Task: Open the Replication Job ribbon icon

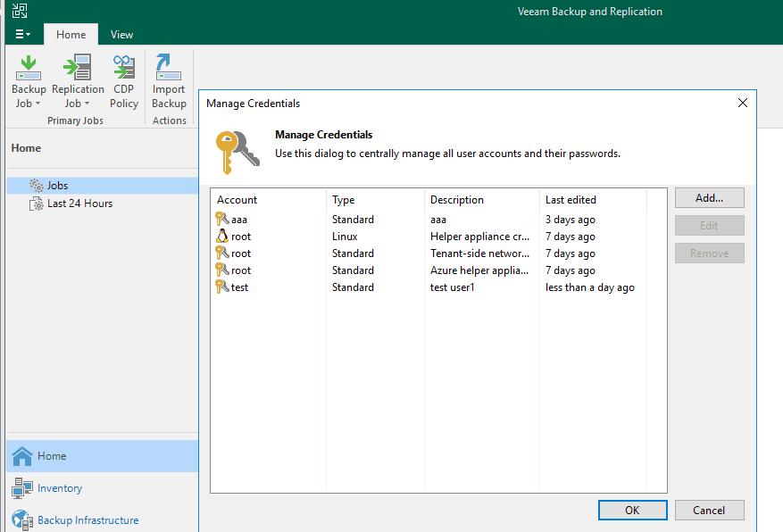Action: [78, 68]
